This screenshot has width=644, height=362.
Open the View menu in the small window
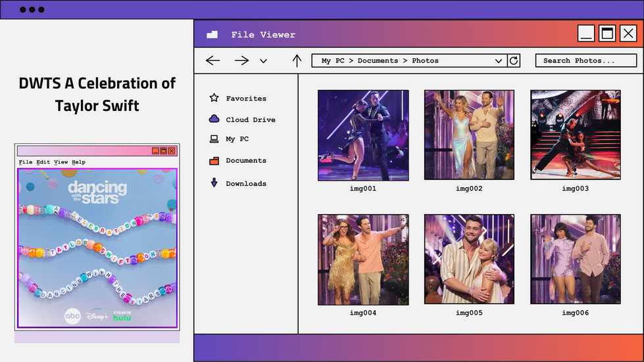(61, 162)
